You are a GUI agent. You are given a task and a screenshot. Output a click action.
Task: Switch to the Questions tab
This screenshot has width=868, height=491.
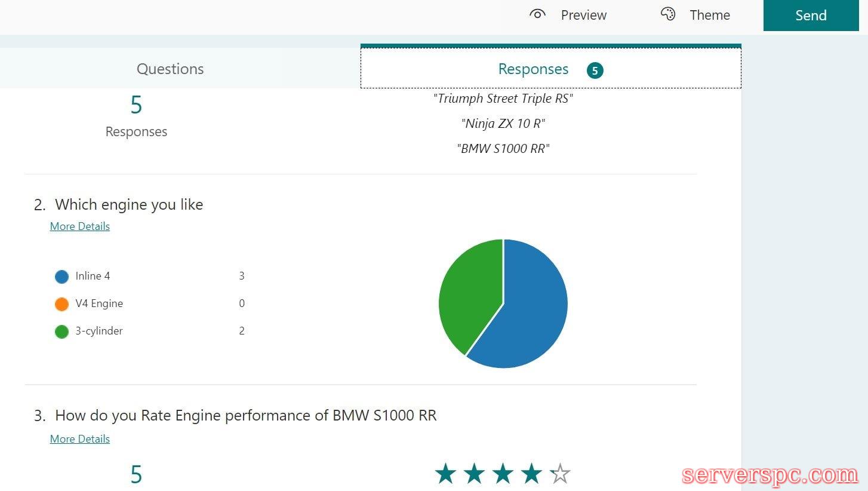tap(170, 69)
